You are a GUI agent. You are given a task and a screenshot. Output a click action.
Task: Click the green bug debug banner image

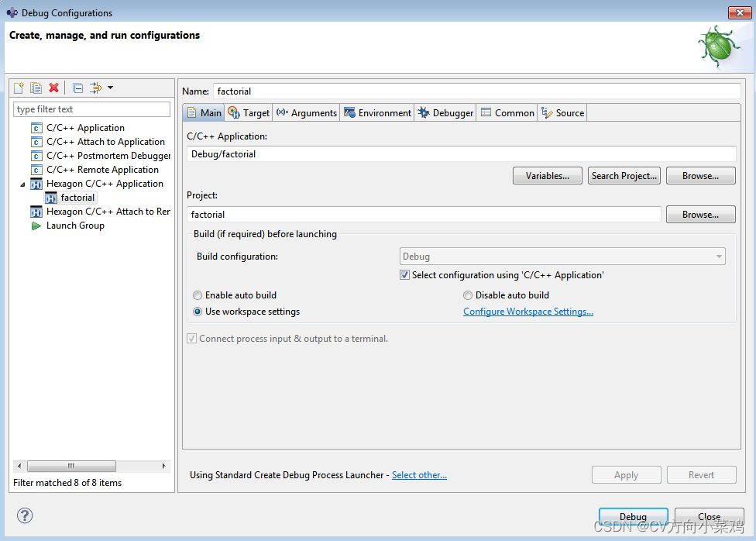[x=718, y=47]
